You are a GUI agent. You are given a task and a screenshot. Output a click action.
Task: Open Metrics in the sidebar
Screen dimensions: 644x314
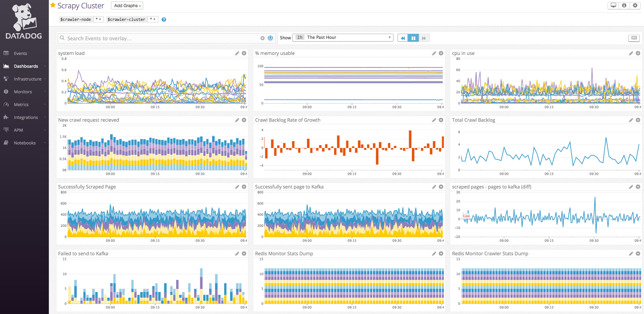point(21,104)
